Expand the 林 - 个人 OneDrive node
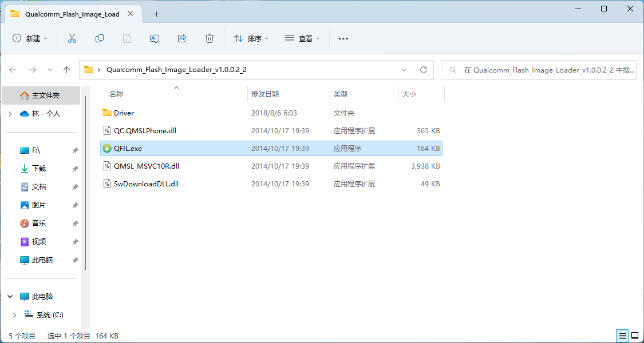Image resolution: width=644 pixels, height=343 pixels. 10,114
